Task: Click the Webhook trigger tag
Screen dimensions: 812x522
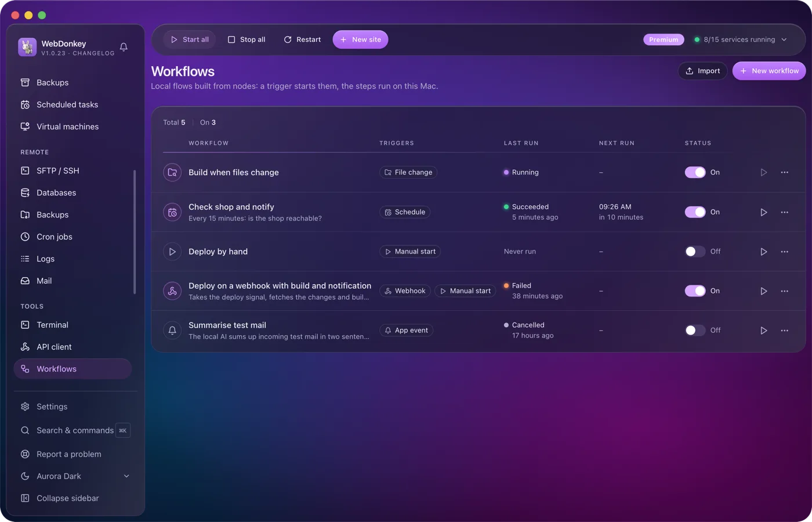Action: (405, 291)
